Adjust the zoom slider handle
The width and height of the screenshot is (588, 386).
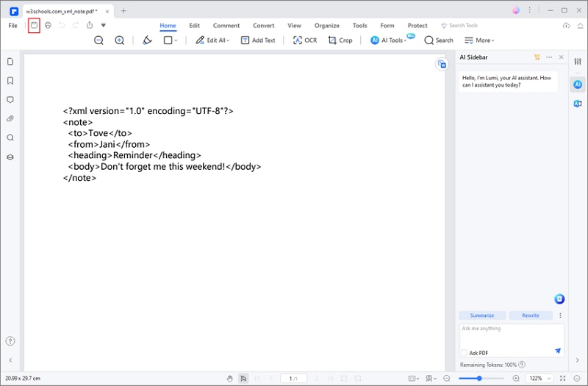(x=479, y=379)
